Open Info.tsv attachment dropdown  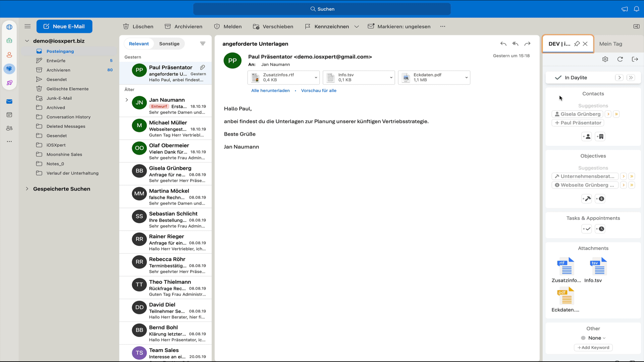click(x=391, y=77)
